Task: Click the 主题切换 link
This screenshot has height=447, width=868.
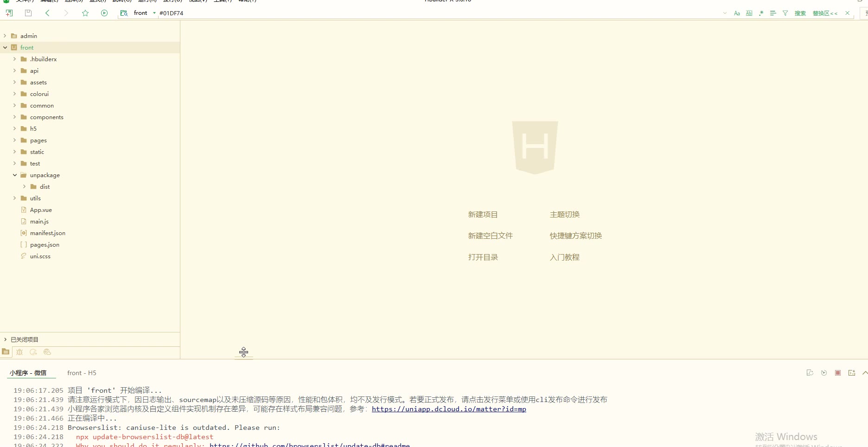Action: coord(565,214)
